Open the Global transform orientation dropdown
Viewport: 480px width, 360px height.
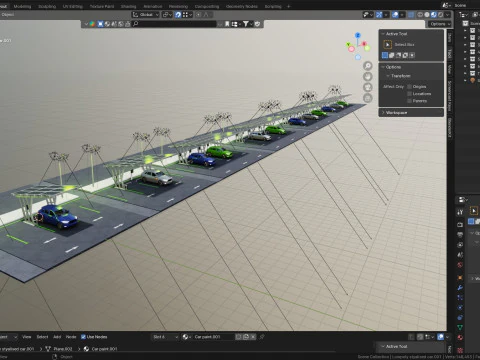146,15
